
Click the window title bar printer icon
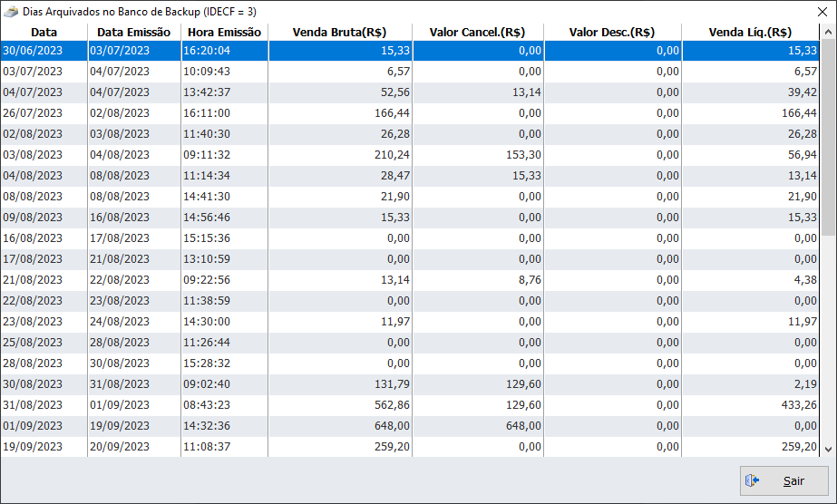(x=10, y=11)
